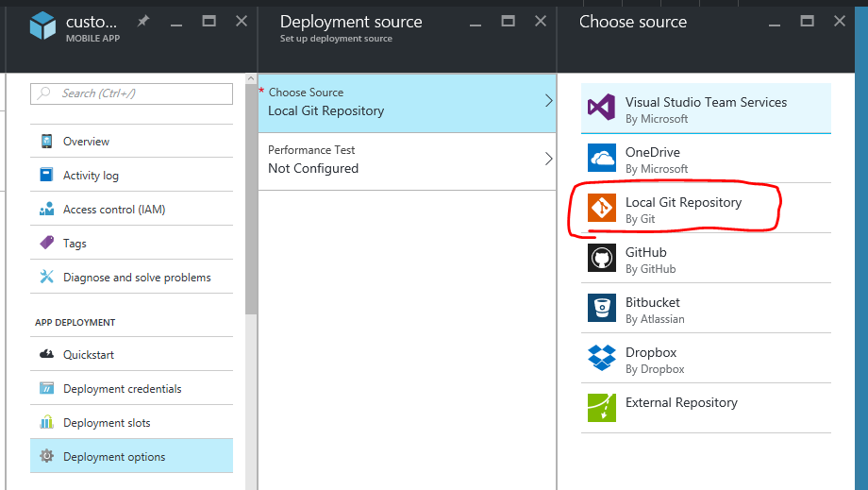Screen dimensions: 868x490
Task: Click the purple Tags icon
Action: tap(46, 243)
